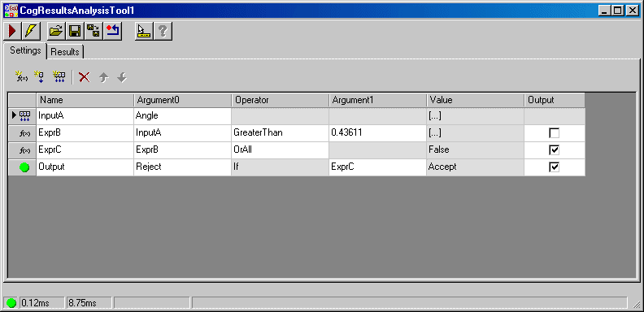Click the Angle Argument0 cell
Image resolution: width=644 pixels, height=312 pixels.
(182, 115)
